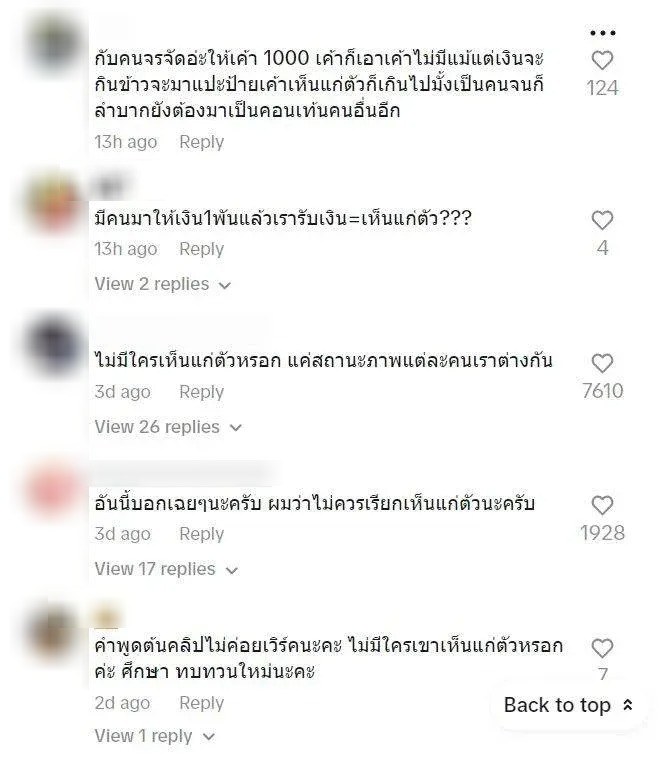Reply to the 2d ago comment
659x764 pixels.
click(x=202, y=703)
